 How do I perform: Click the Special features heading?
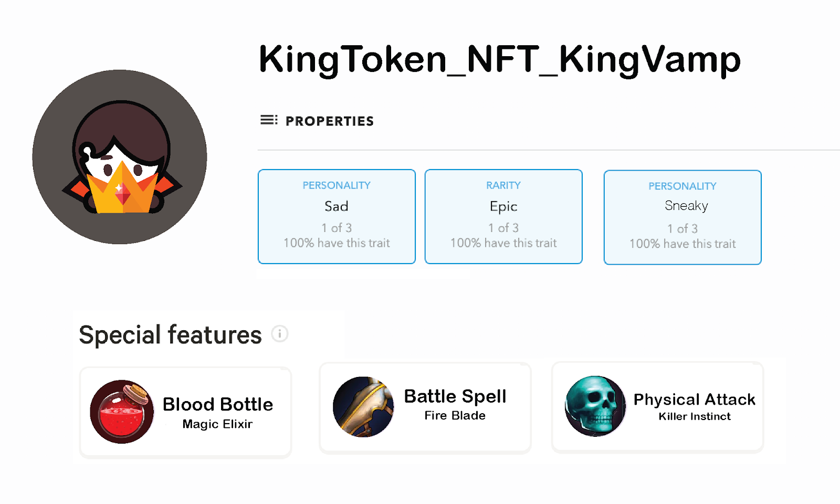point(170,334)
